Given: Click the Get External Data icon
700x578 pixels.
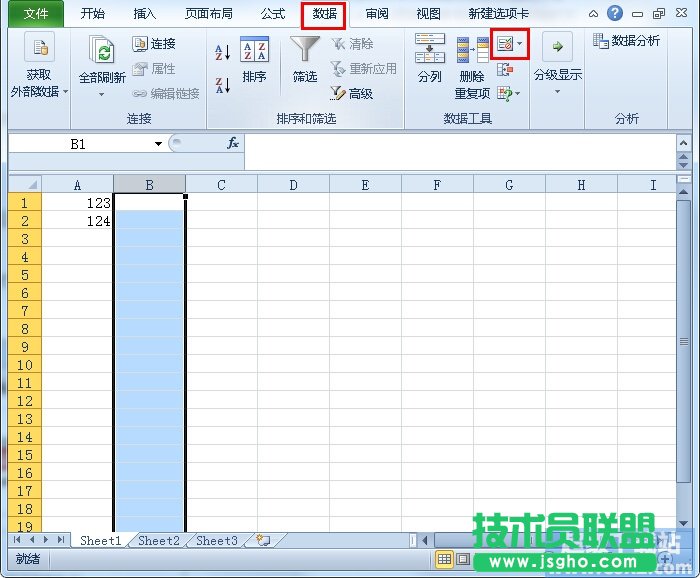Looking at the screenshot, I should [x=39, y=47].
